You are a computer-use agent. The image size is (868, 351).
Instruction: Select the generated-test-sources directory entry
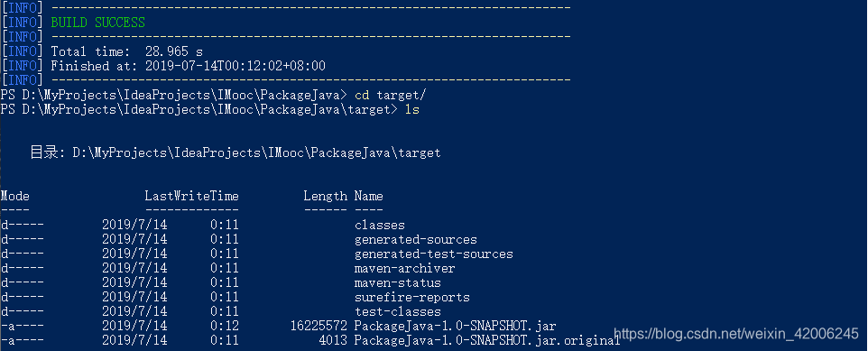coord(434,254)
